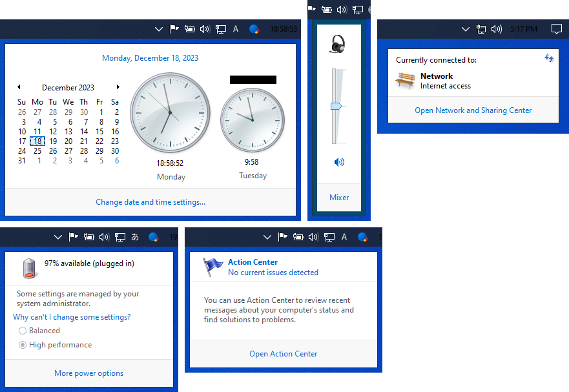Open More power options link
Viewport: 569px width, 392px height.
[x=88, y=373]
